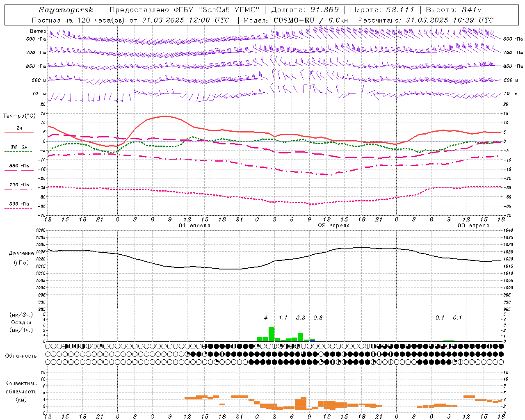Click the Рассчитано: 31.03.2025 16:39 UTC text
The width and height of the screenshot is (525, 420).
pos(426,20)
